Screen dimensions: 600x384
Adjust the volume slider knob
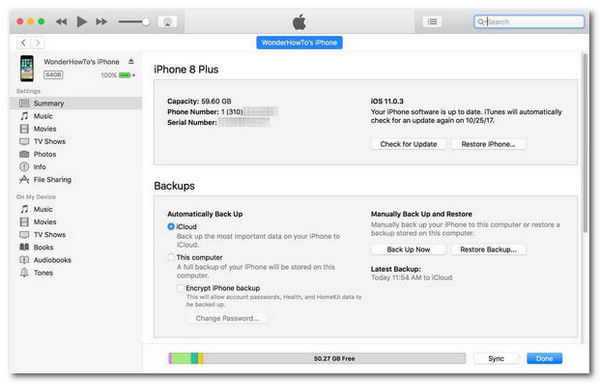(146, 22)
